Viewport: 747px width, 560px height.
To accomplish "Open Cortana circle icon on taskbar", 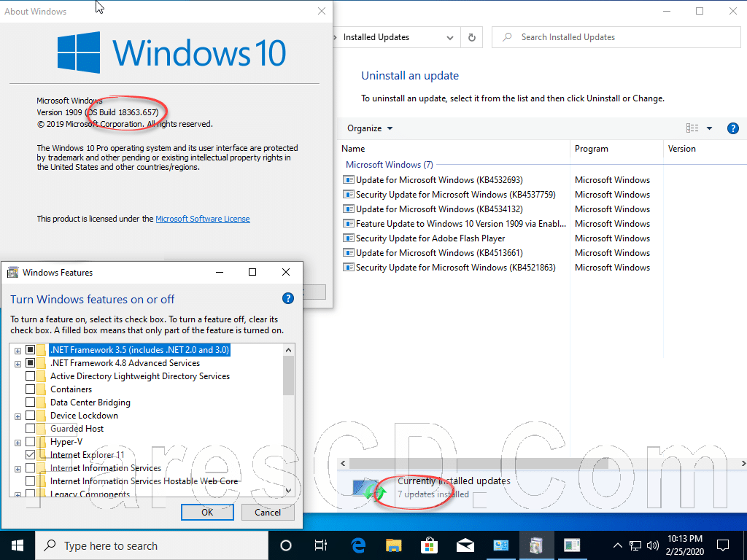I will coord(286,545).
